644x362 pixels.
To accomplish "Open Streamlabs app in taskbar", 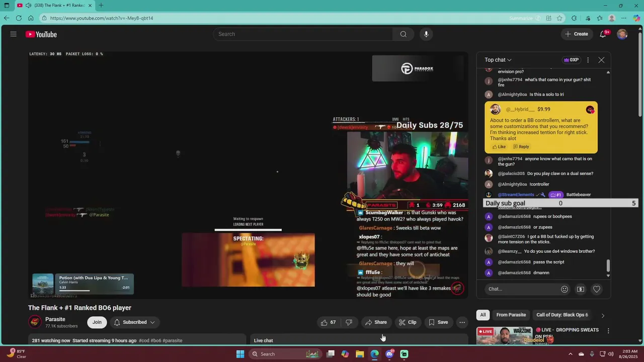I will pos(404,354).
